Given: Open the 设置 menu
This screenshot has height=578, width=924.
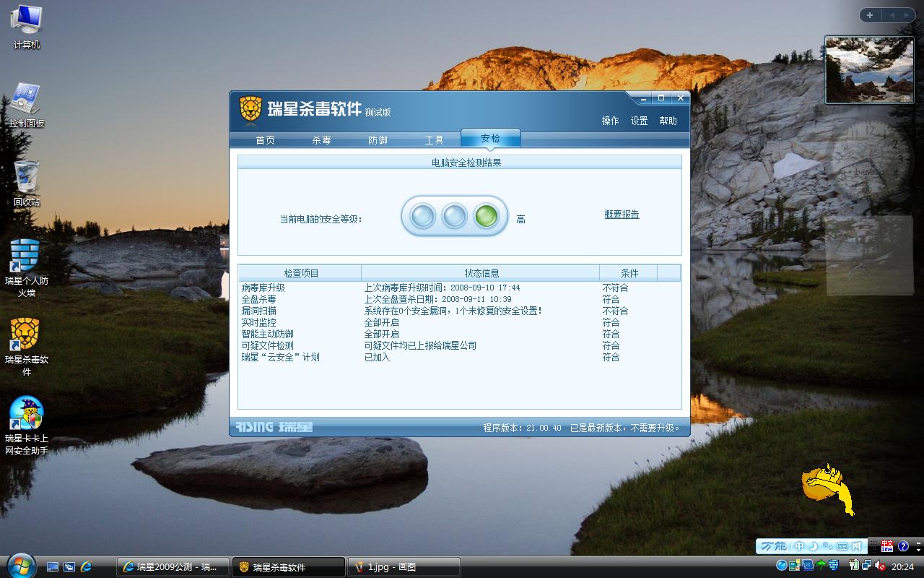Looking at the screenshot, I should (x=639, y=121).
